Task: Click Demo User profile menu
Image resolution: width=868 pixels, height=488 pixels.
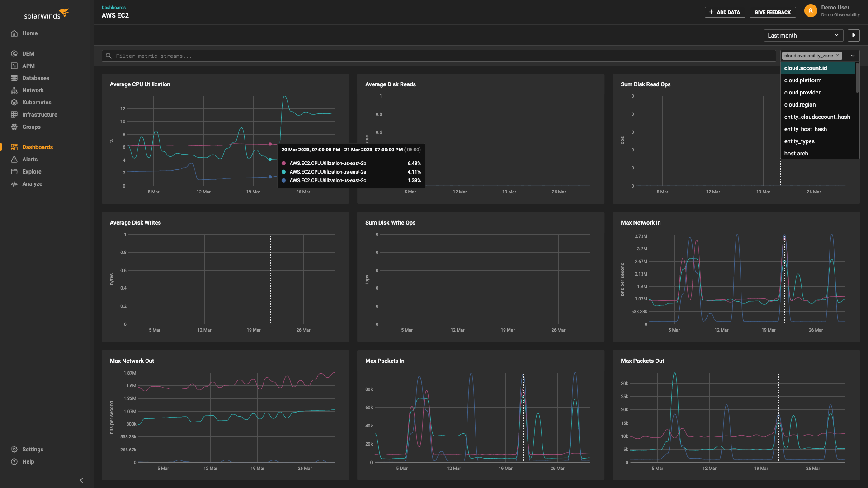Action: coord(829,12)
